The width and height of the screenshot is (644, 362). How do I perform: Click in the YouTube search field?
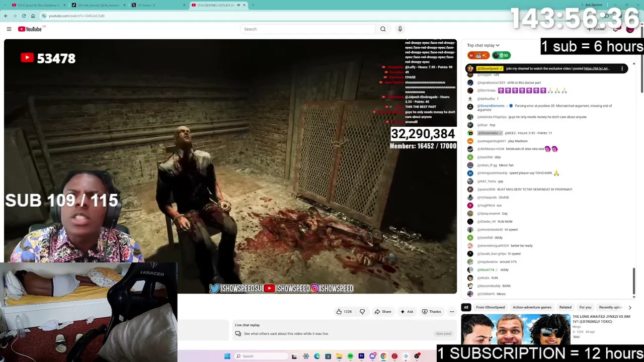(307, 29)
